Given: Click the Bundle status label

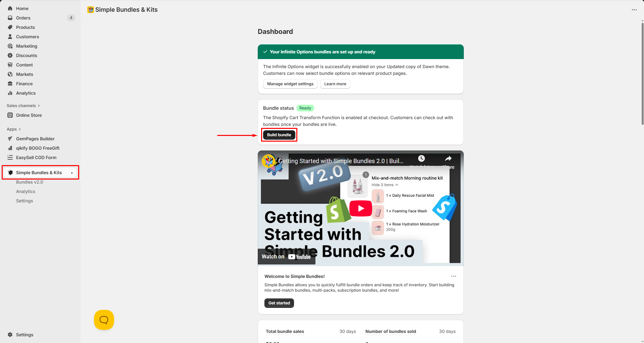Looking at the screenshot, I should [x=279, y=108].
